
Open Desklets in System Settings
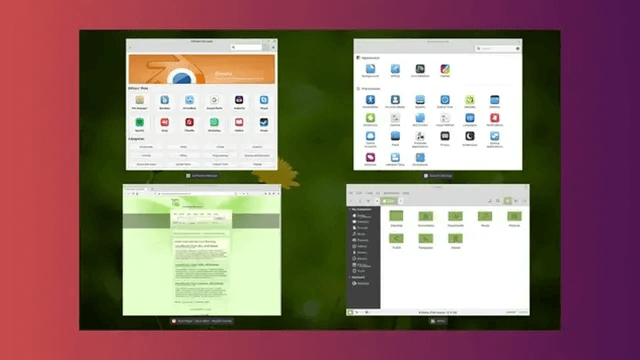click(470, 102)
